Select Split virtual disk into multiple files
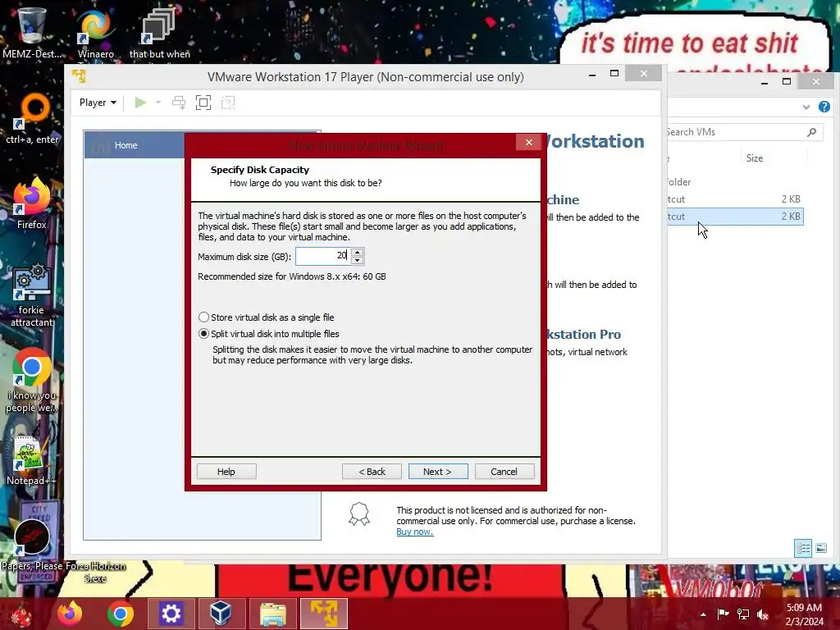 coord(269,334)
